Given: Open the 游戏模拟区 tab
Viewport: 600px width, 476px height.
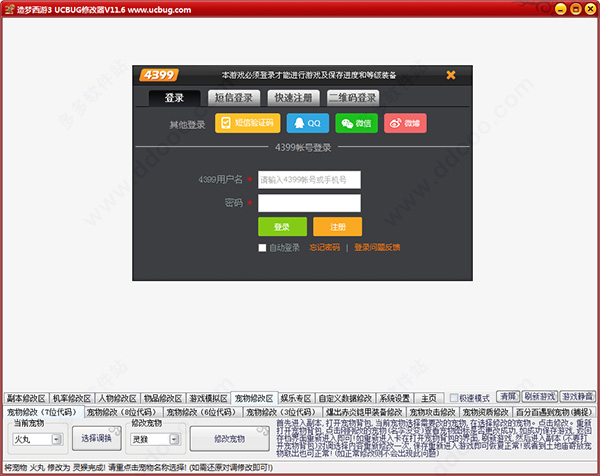Looking at the screenshot, I should point(208,398).
